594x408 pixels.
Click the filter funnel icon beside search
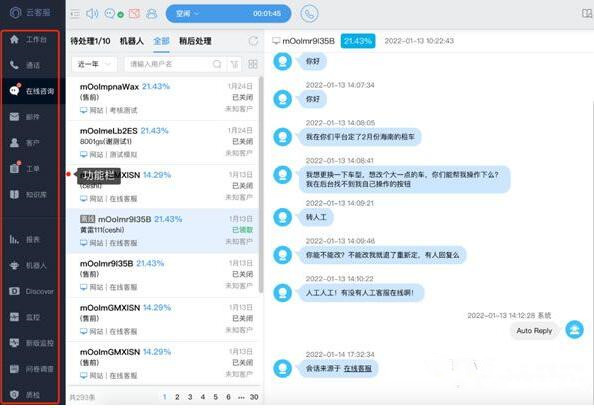tap(234, 64)
